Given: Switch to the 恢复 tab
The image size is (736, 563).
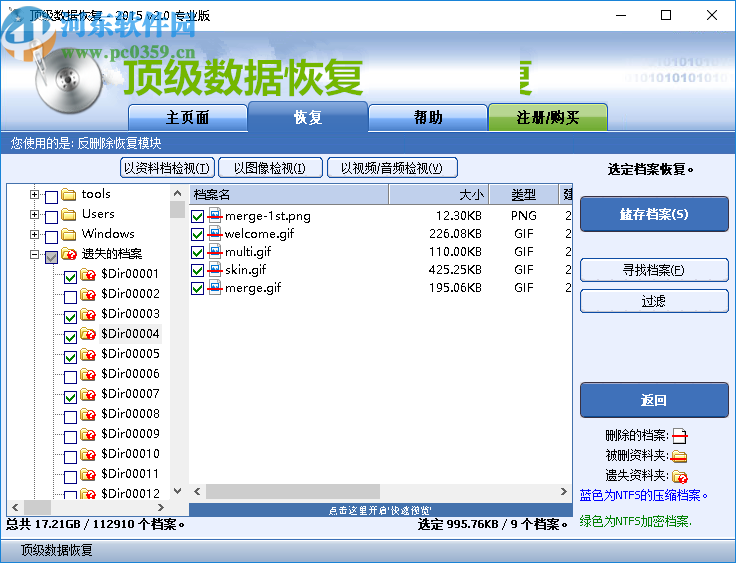Looking at the screenshot, I should pyautogui.click(x=308, y=117).
